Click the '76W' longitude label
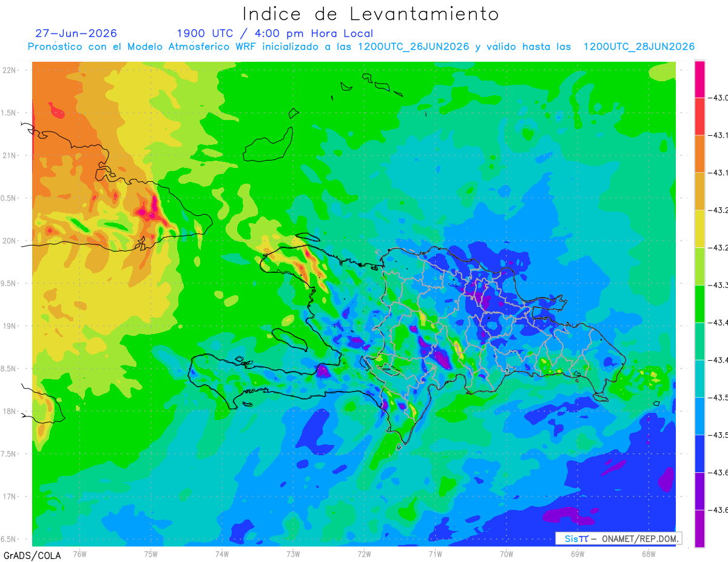Screen dimensions: 728x562 coord(80,554)
